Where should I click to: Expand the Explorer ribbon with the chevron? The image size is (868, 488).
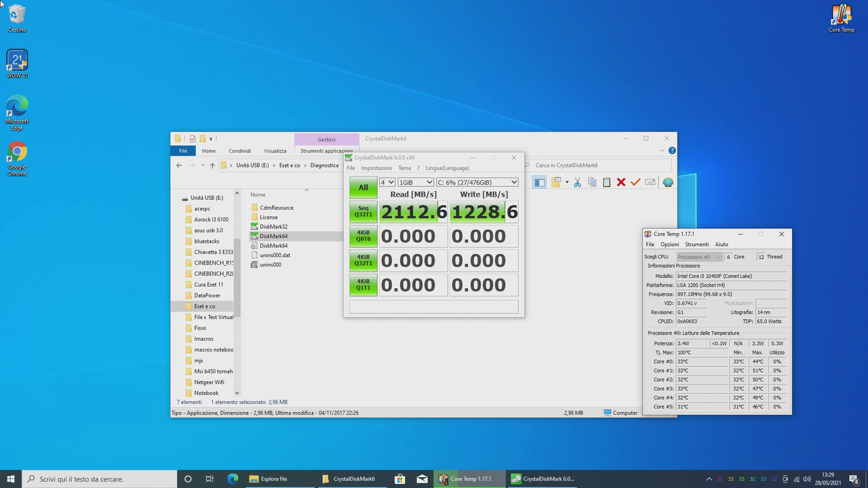(662, 150)
